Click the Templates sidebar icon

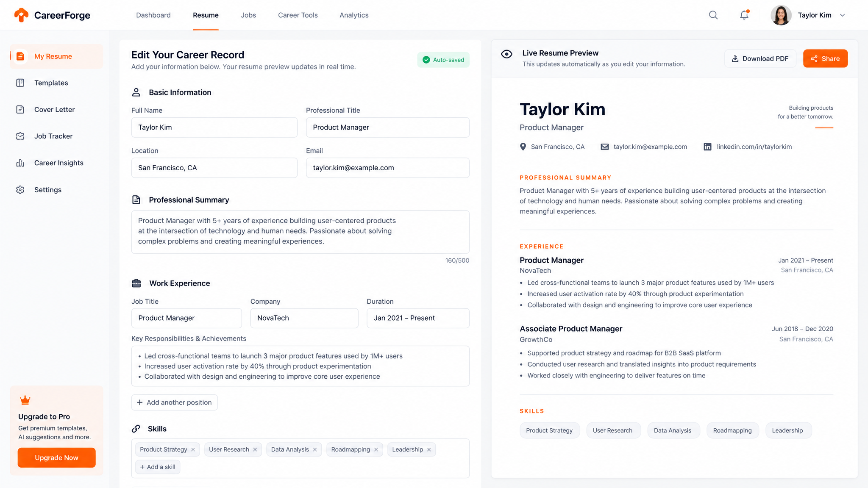pyautogui.click(x=20, y=83)
